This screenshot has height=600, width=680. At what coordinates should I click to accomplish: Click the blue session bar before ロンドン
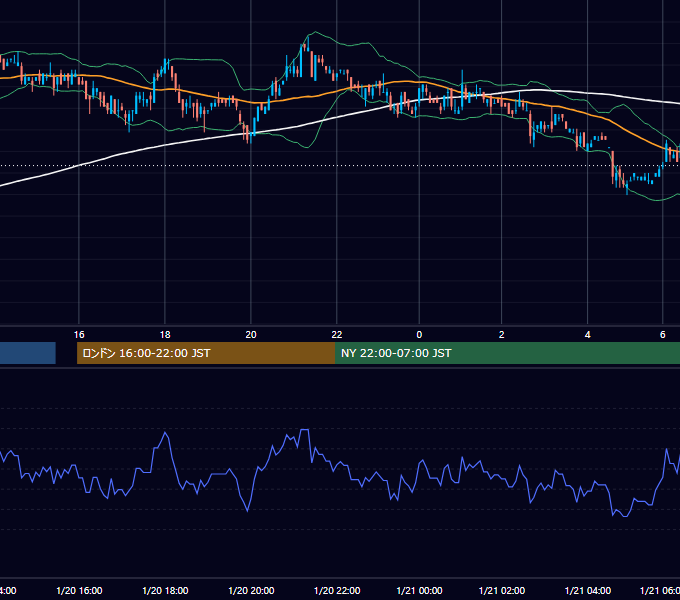coord(28,353)
